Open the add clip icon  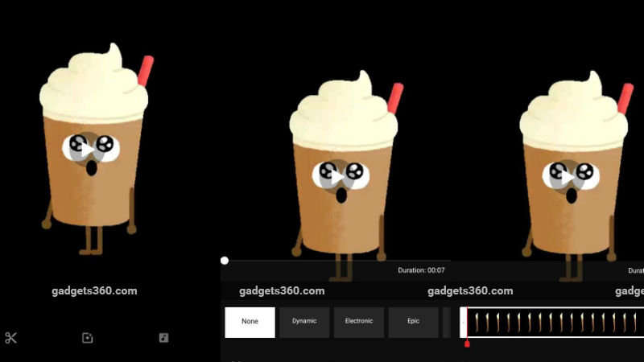click(88, 338)
